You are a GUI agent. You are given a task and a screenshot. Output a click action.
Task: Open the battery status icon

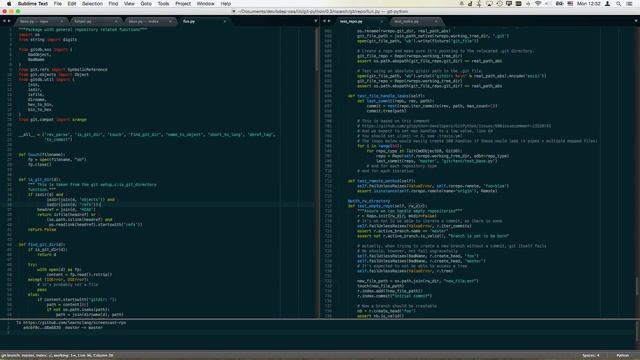tap(560, 4)
